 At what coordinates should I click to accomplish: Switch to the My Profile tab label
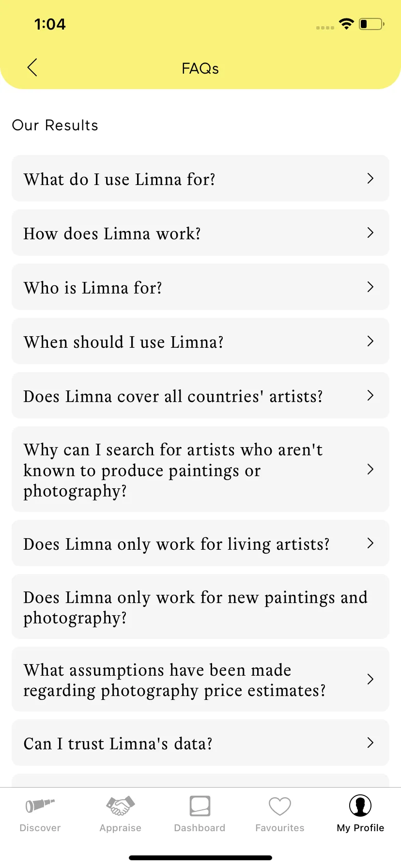coord(360,828)
